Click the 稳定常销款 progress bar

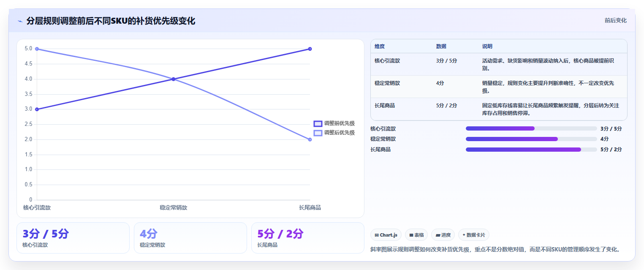tap(531, 139)
